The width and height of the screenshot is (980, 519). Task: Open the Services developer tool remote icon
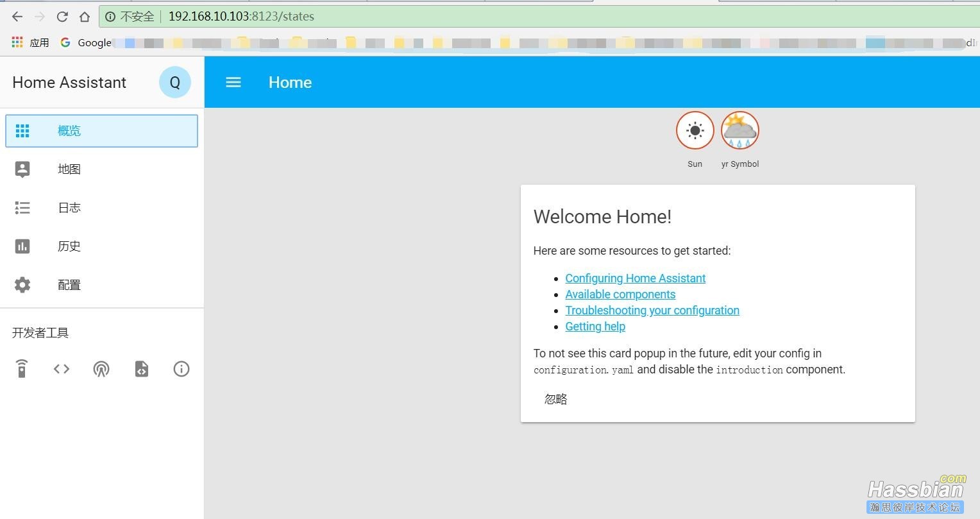tap(22, 369)
